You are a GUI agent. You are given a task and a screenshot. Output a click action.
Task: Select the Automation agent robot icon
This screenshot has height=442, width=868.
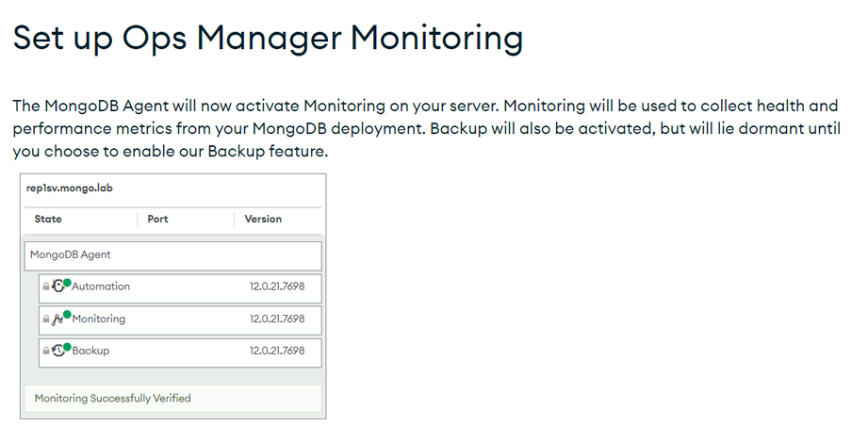[x=57, y=286]
